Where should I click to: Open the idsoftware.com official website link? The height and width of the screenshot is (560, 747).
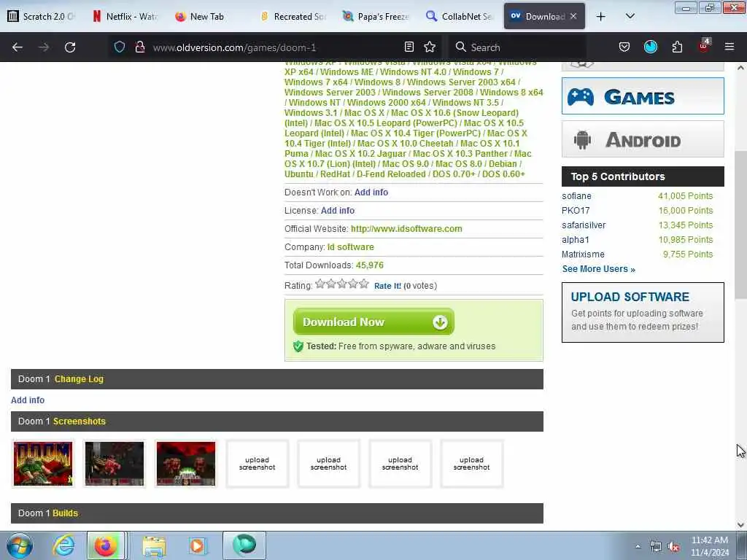[406, 228]
